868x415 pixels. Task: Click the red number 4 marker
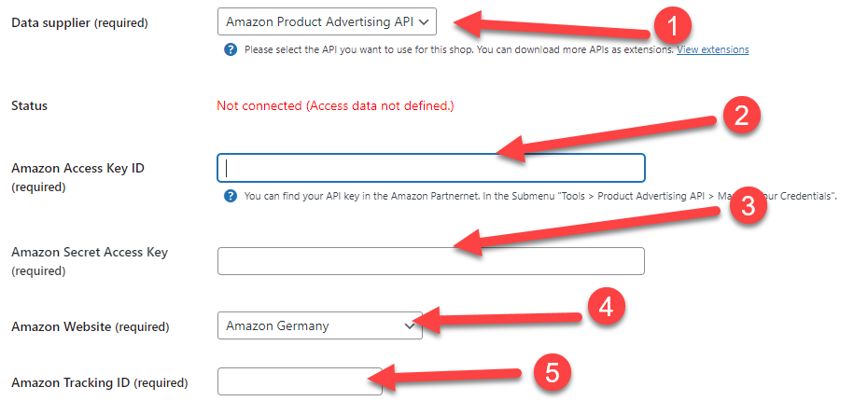(x=606, y=308)
